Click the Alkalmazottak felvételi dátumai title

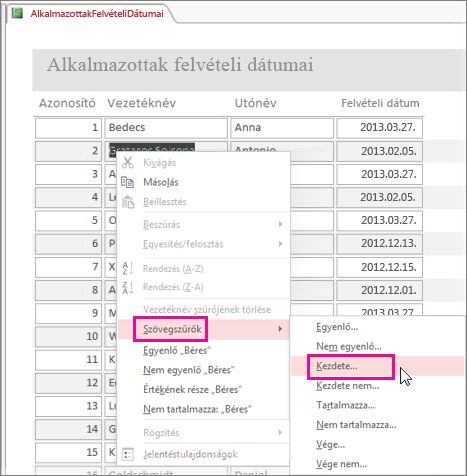180,65
